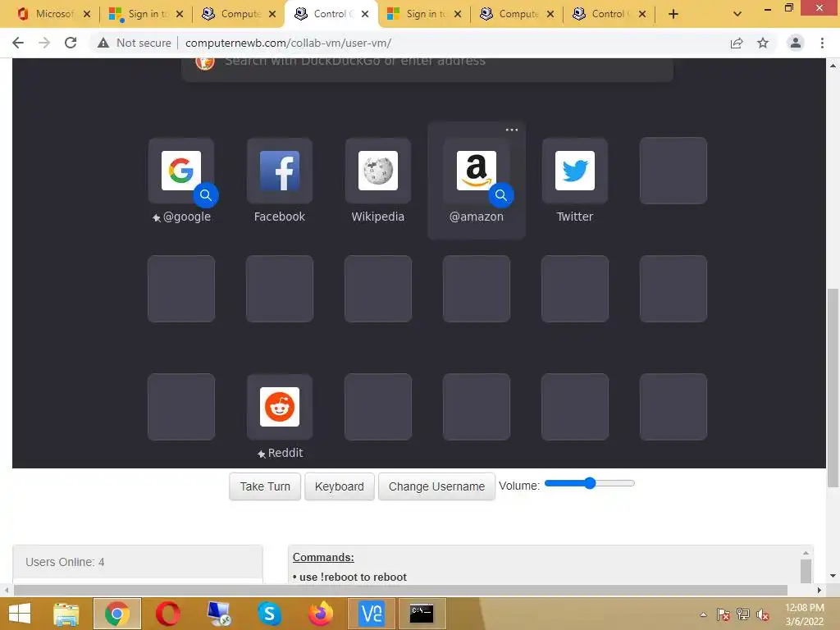Open Skype from the taskbar
840x630 pixels.
pyautogui.click(x=269, y=614)
